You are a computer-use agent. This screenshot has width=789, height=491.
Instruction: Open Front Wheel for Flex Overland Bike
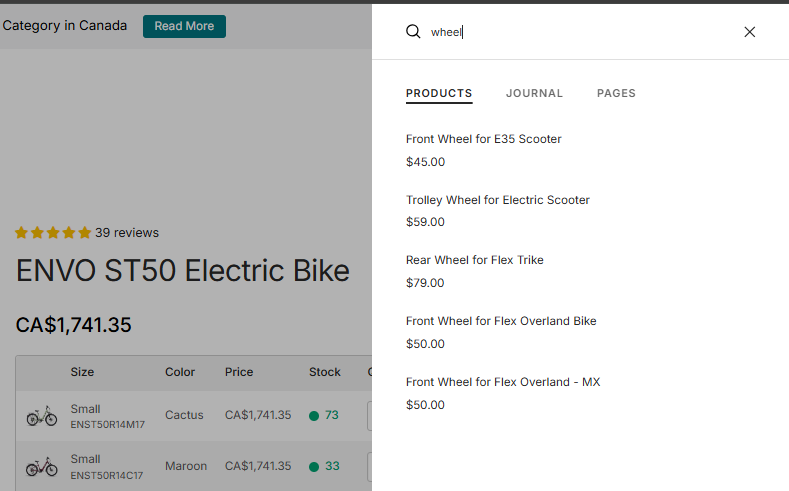click(x=501, y=321)
